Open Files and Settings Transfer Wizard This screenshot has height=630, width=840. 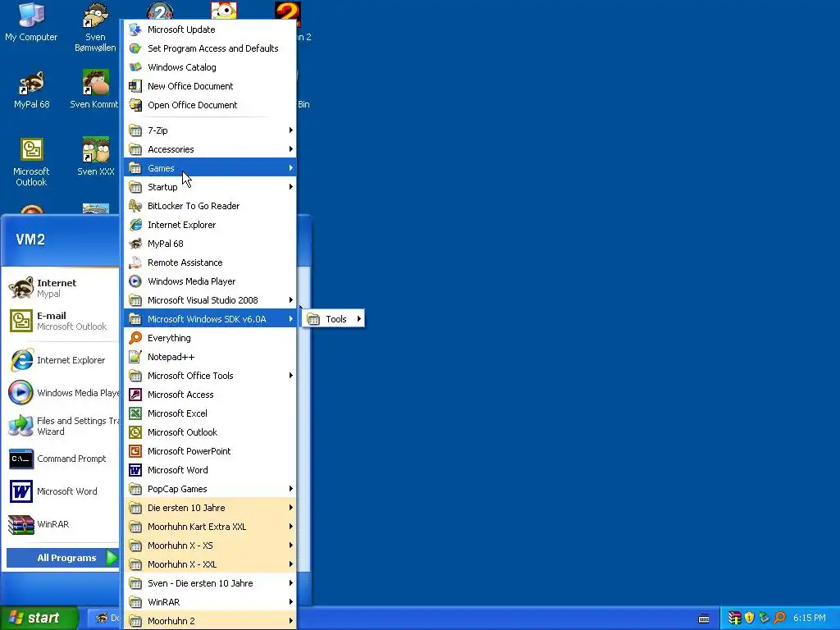point(62,426)
